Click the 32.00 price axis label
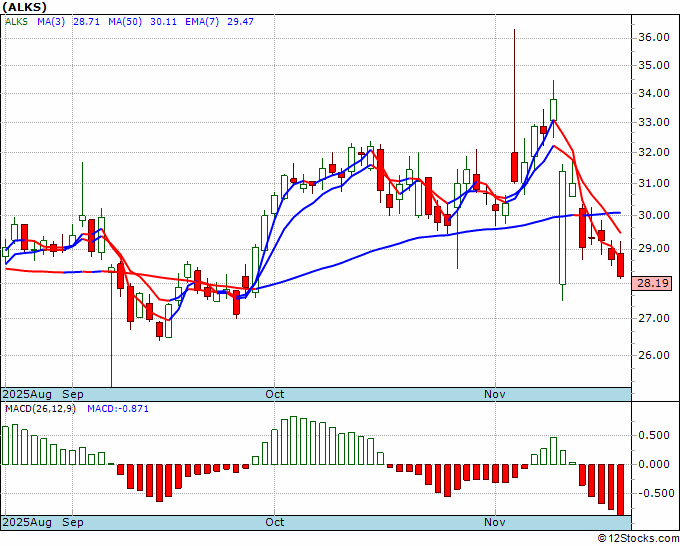 (x=654, y=152)
